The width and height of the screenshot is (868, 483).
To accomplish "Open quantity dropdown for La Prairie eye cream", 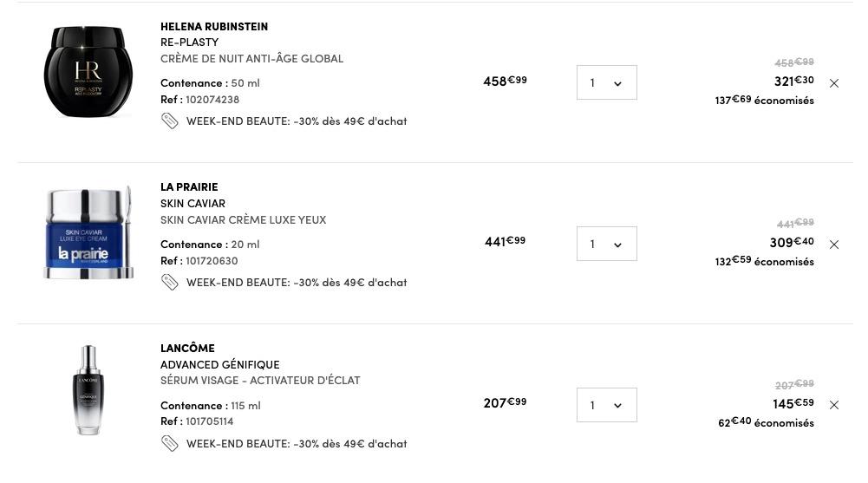I will pyautogui.click(x=607, y=244).
